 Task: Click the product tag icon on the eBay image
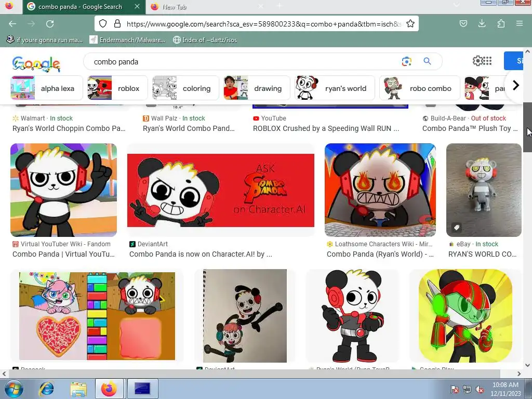tap(457, 228)
